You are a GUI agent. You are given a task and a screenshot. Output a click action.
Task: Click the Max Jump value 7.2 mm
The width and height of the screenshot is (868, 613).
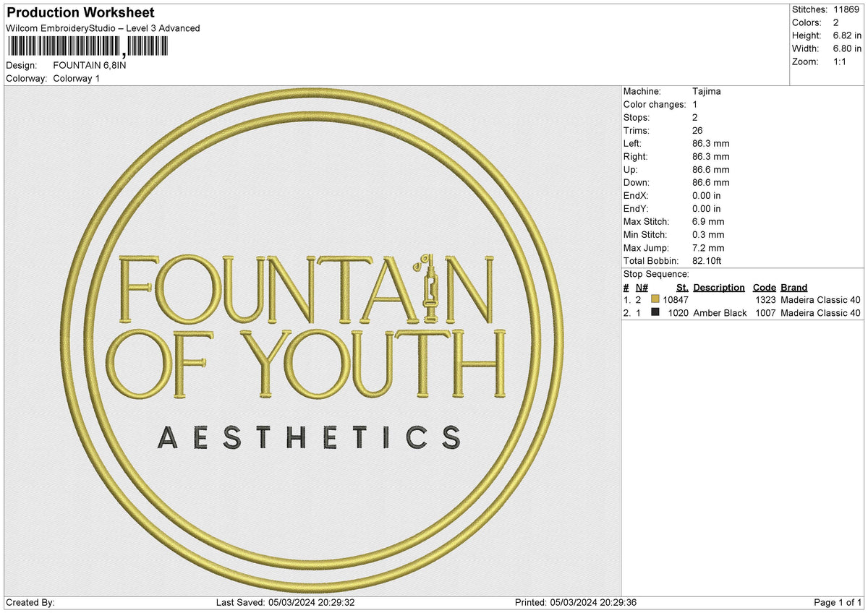coord(708,247)
